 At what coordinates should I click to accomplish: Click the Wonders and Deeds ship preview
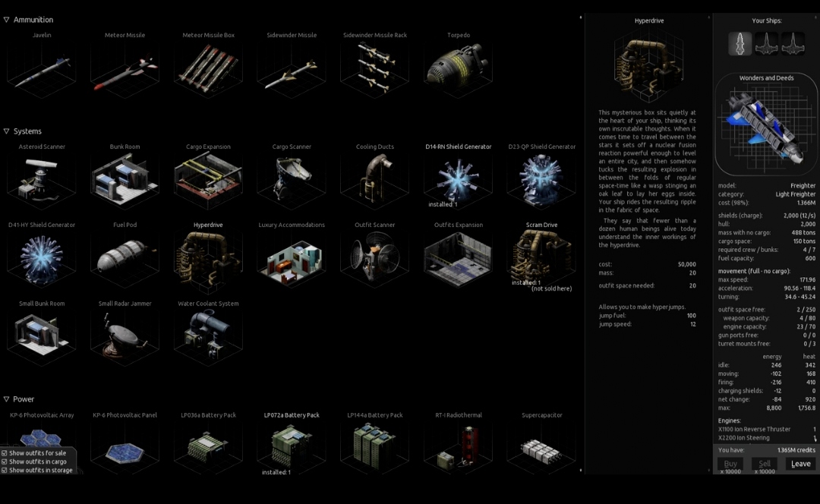(x=766, y=127)
